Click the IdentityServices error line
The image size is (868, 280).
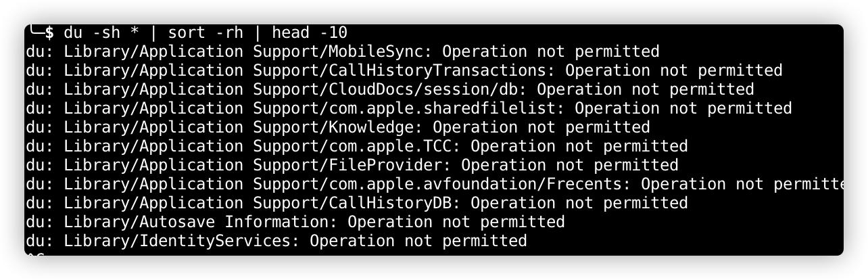[276, 241]
